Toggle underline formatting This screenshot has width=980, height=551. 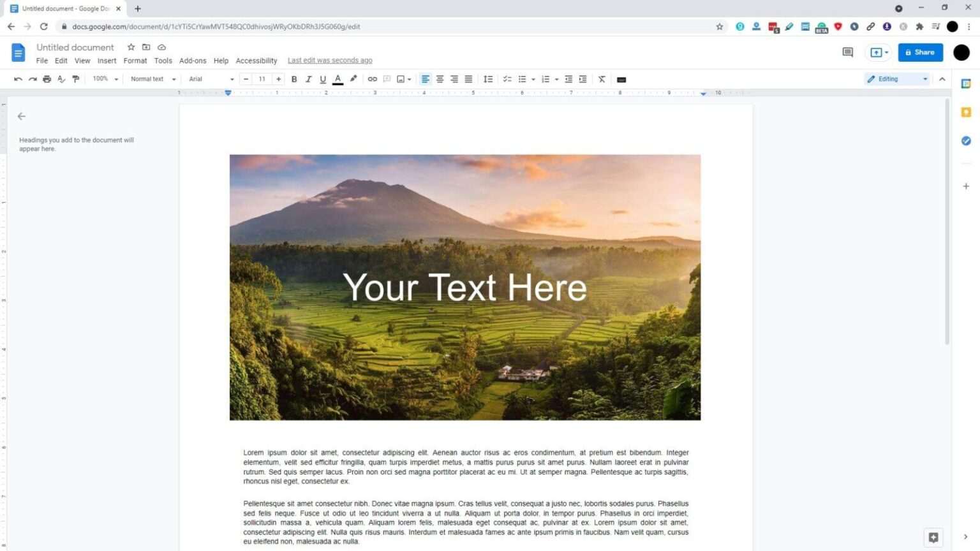tap(323, 78)
